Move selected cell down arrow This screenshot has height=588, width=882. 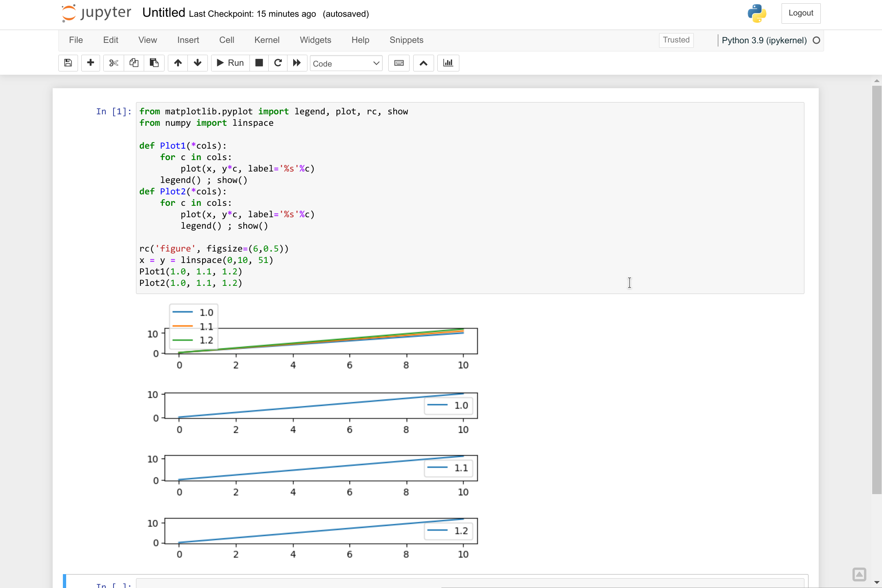click(198, 63)
